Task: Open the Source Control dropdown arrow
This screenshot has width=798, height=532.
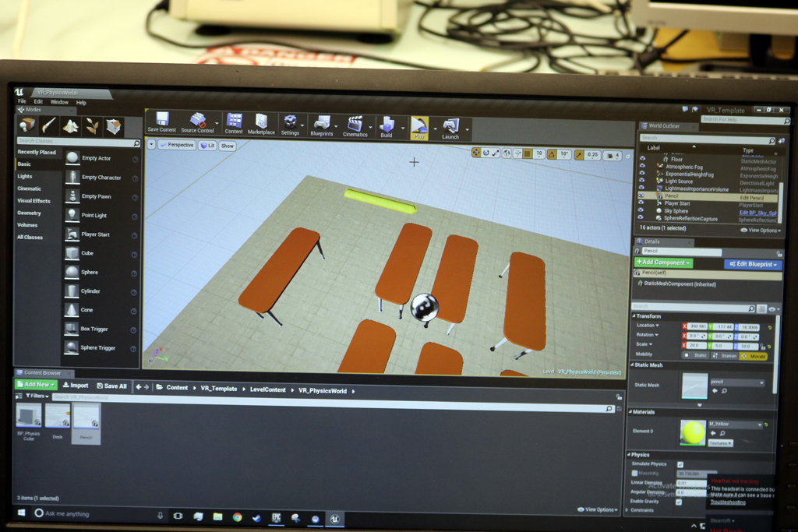Action: (x=217, y=123)
